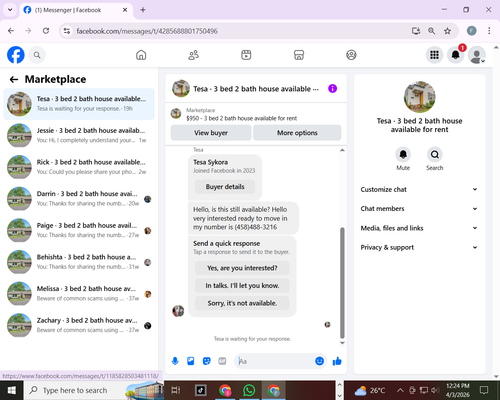Open the Reels video icon
The height and width of the screenshot is (400, 500).
pyautogui.click(x=246, y=55)
